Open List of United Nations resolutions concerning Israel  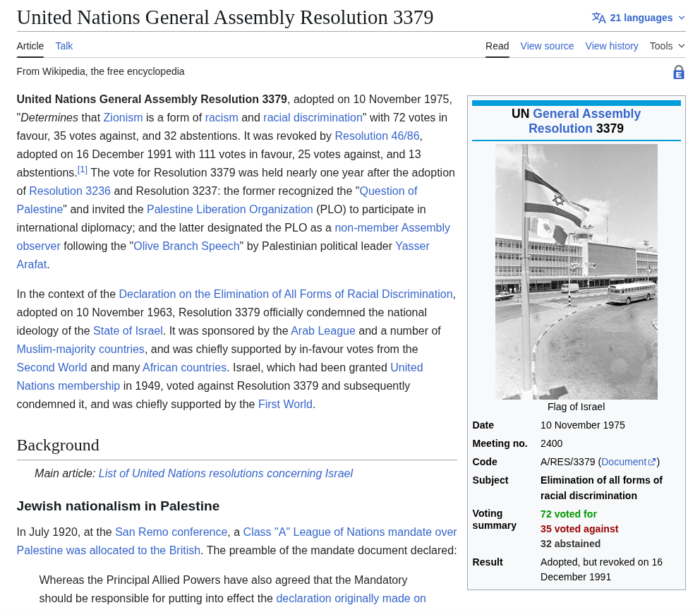(x=225, y=473)
